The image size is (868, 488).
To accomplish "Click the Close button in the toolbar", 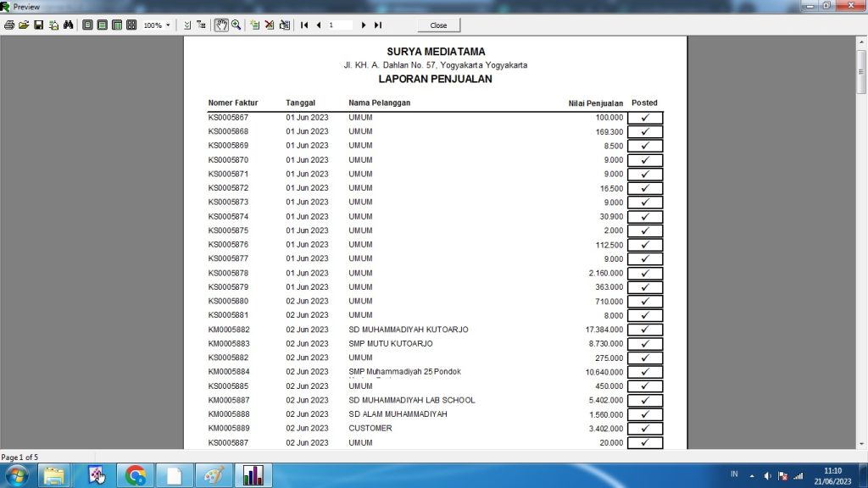I will coord(438,25).
